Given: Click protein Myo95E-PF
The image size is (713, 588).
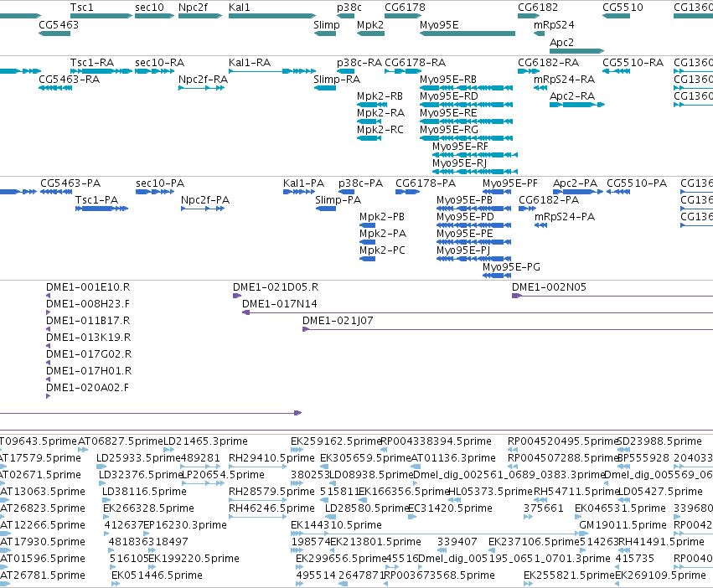Looking at the screenshot, I should click(510, 183).
